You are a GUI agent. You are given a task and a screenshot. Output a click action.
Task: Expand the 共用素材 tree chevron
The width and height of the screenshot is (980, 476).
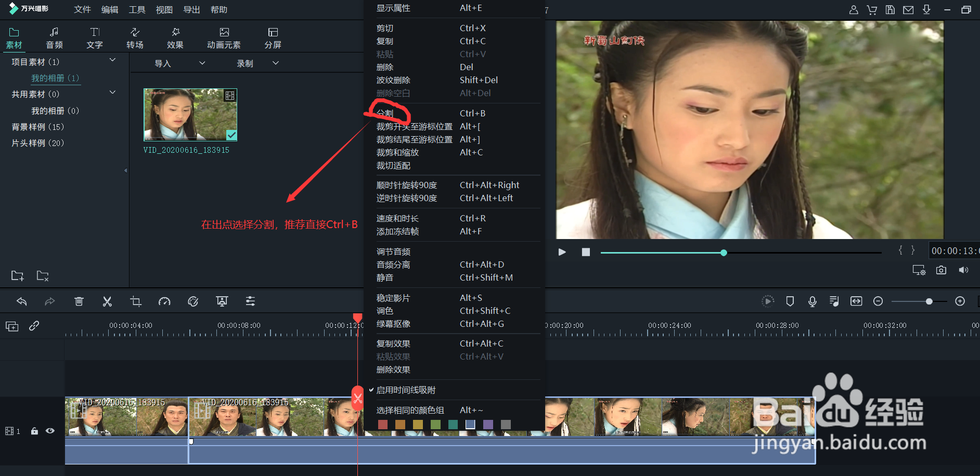(112, 92)
